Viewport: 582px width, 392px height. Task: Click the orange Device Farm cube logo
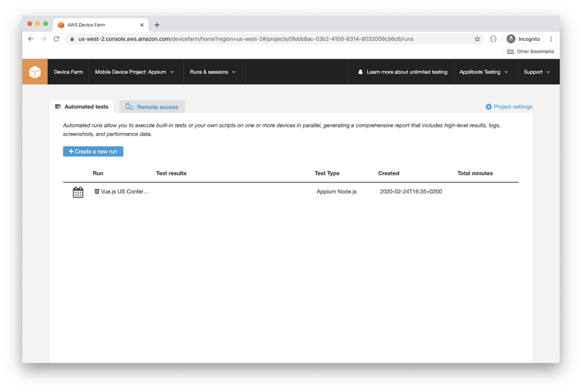tap(35, 72)
